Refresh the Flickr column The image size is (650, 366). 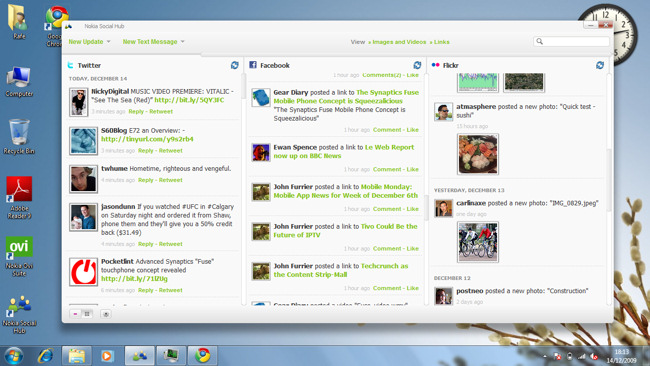tap(600, 65)
